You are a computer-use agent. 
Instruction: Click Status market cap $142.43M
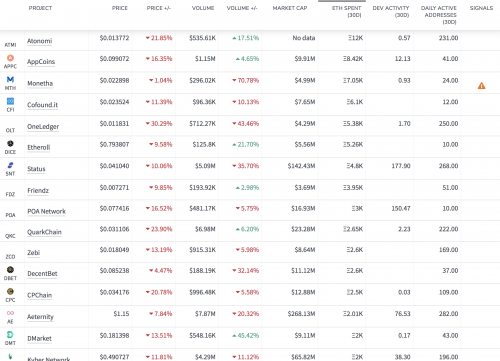301,166
